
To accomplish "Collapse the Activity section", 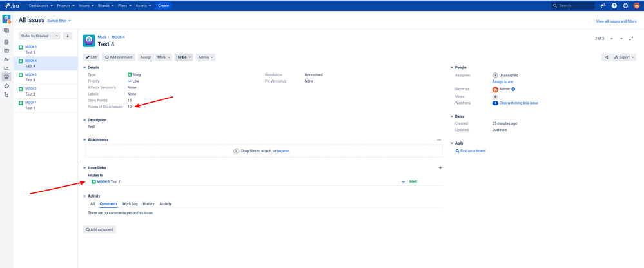I will [84, 196].
